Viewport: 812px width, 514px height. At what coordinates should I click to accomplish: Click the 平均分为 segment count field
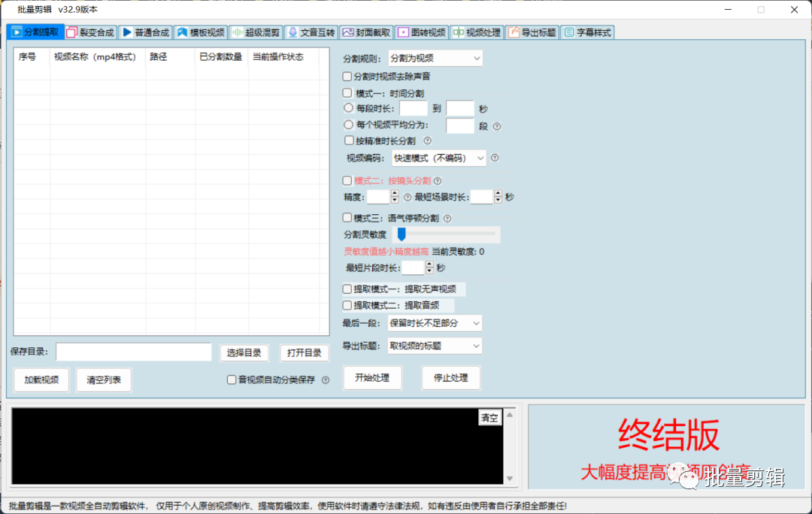point(460,125)
